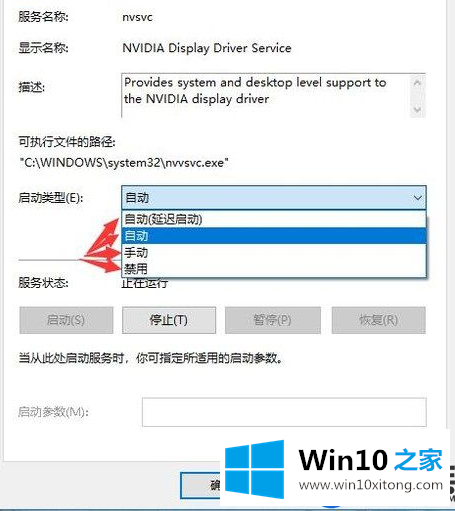Click the nvvsvc.exe executable path text
Image resolution: width=455 pixels, height=511 pixels.
pyautogui.click(x=124, y=163)
